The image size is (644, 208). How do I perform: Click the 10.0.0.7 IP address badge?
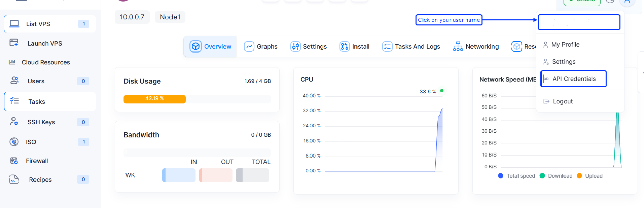(132, 17)
